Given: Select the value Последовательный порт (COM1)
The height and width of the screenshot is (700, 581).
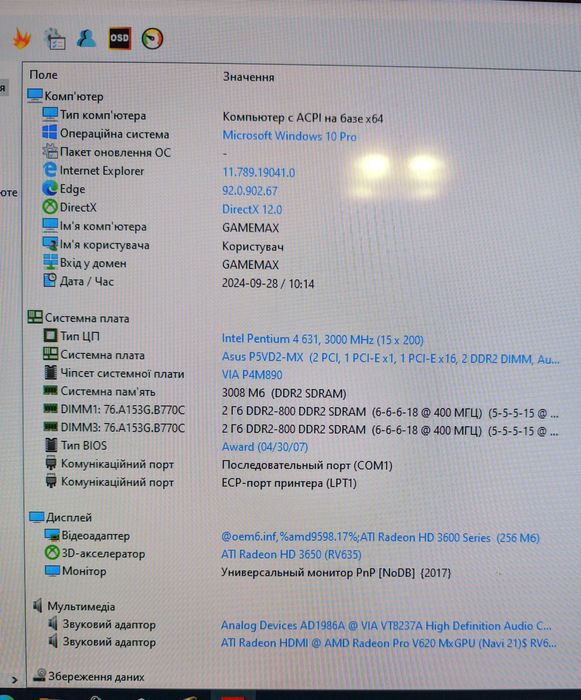Looking at the screenshot, I should [307, 465].
